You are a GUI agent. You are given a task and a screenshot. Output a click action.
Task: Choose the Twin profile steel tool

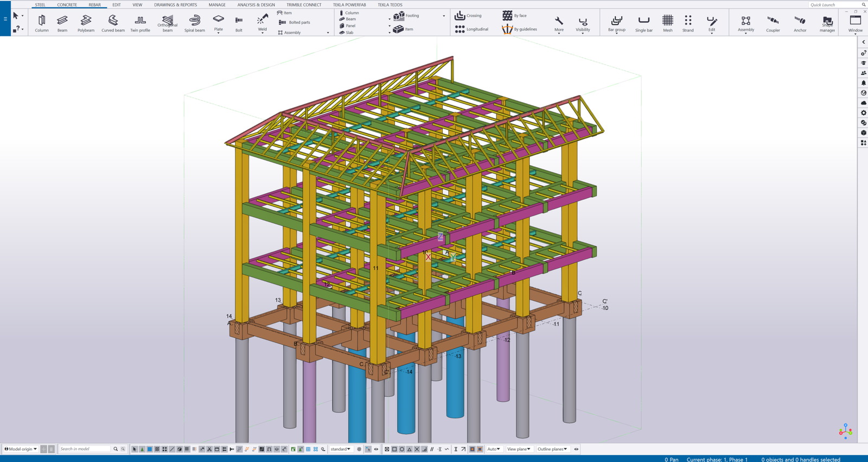(x=140, y=23)
